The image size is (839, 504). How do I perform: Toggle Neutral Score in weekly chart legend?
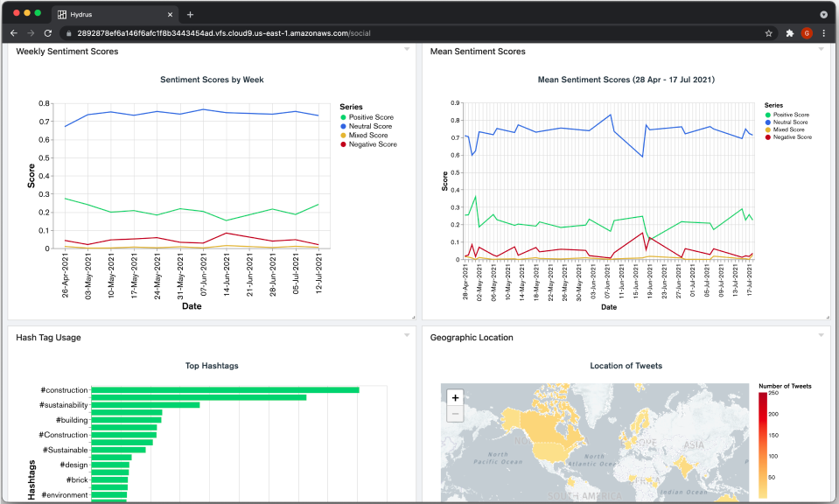coord(366,126)
